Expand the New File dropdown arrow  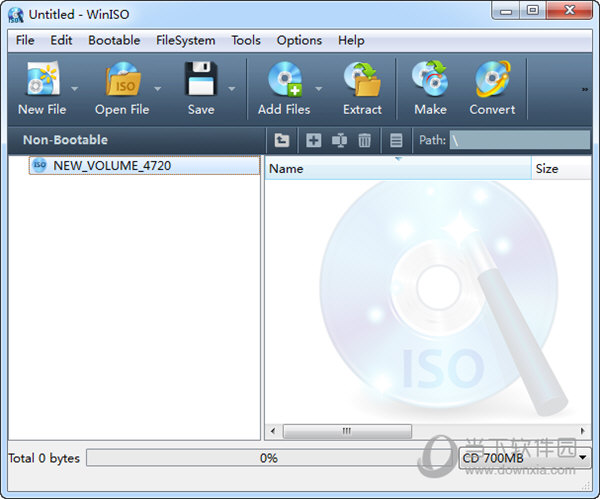click(x=75, y=89)
